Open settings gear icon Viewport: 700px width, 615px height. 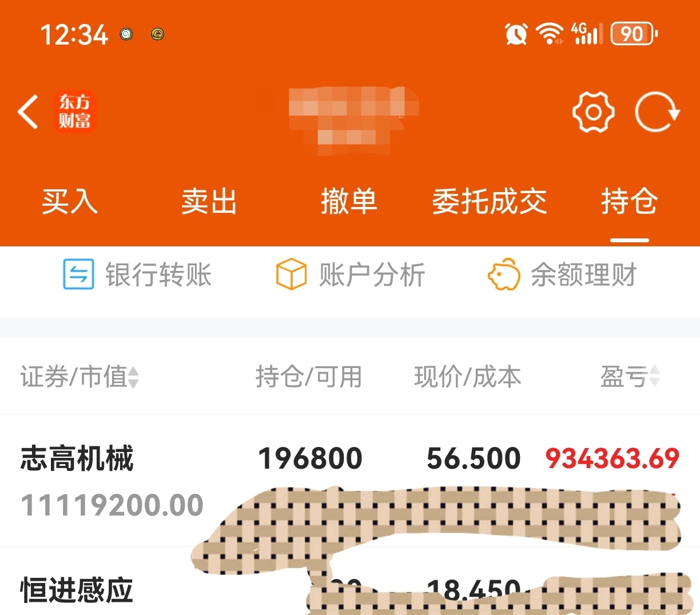(x=594, y=111)
